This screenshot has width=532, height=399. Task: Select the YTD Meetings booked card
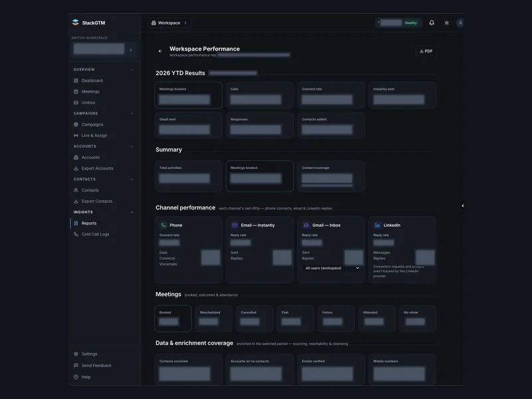(x=188, y=95)
